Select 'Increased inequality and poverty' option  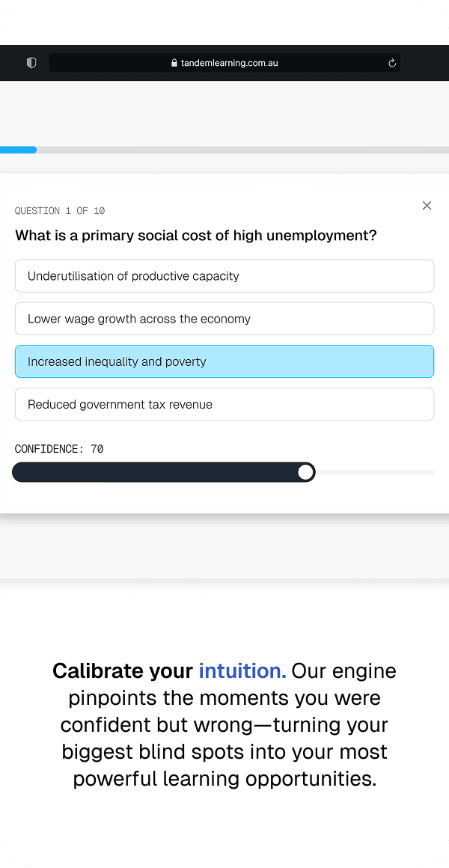(224, 361)
